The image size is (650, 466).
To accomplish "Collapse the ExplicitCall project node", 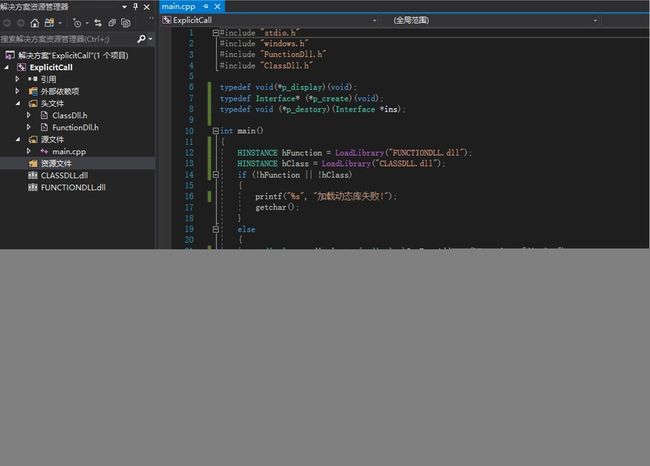I will coord(6,67).
